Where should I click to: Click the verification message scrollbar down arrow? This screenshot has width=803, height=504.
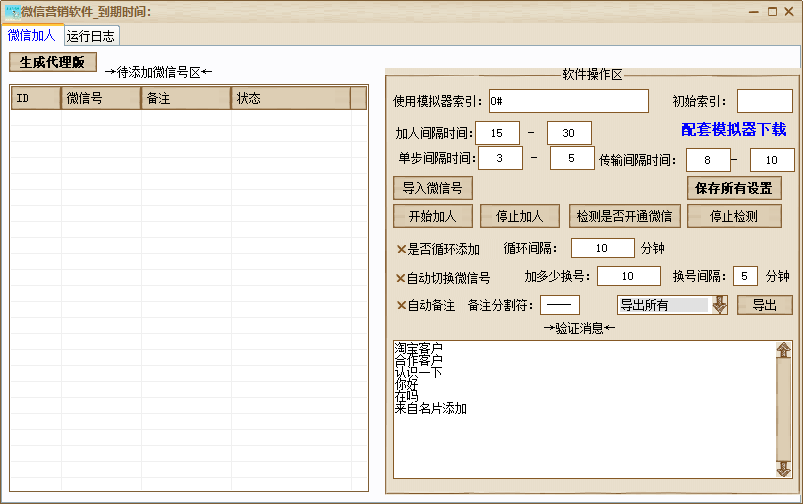pos(784,469)
